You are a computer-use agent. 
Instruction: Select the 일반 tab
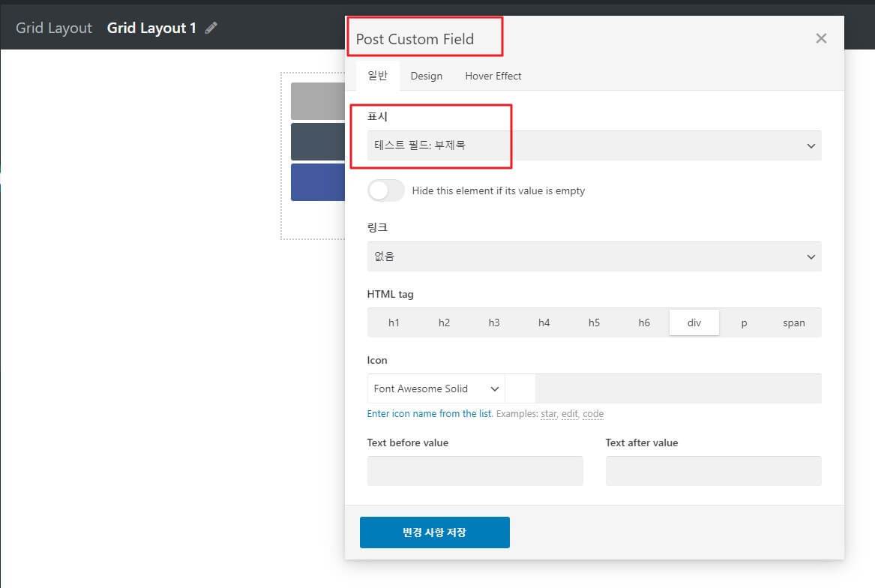point(378,76)
